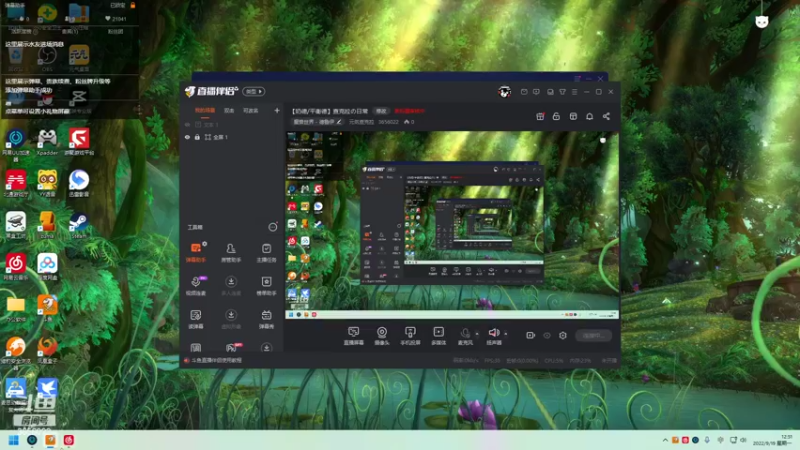Toggle visibility of 文本 1 source

click(x=187, y=124)
